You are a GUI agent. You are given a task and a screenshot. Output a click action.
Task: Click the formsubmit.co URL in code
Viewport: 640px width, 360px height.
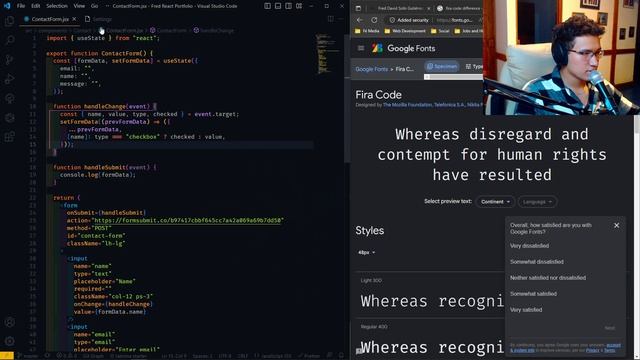click(187, 220)
